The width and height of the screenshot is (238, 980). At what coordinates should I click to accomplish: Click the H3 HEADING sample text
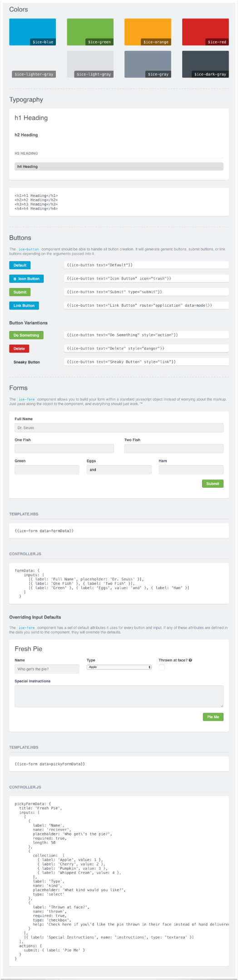(x=26, y=153)
